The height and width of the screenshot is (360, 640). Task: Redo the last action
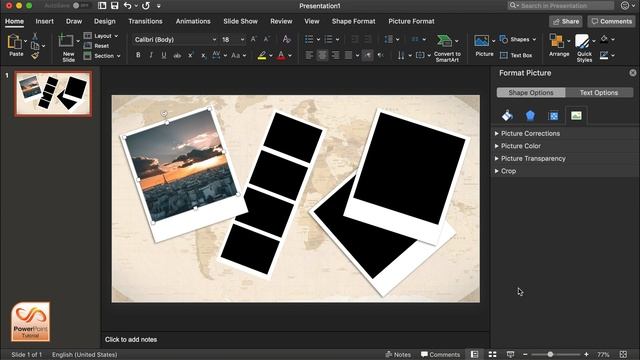(x=146, y=5)
